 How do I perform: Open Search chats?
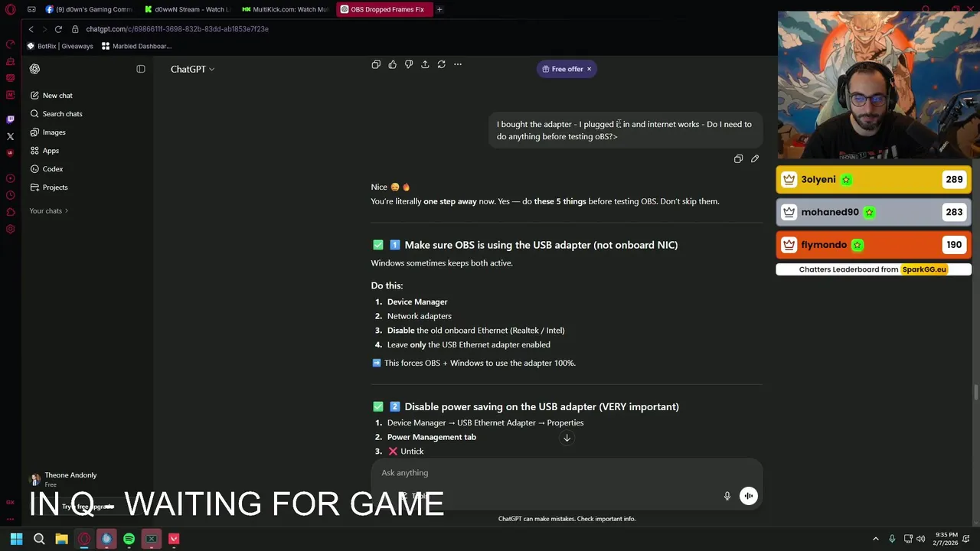56,114
